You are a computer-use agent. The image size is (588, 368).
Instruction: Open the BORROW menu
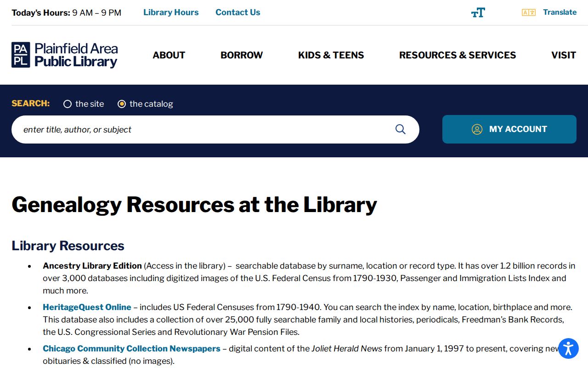click(242, 55)
